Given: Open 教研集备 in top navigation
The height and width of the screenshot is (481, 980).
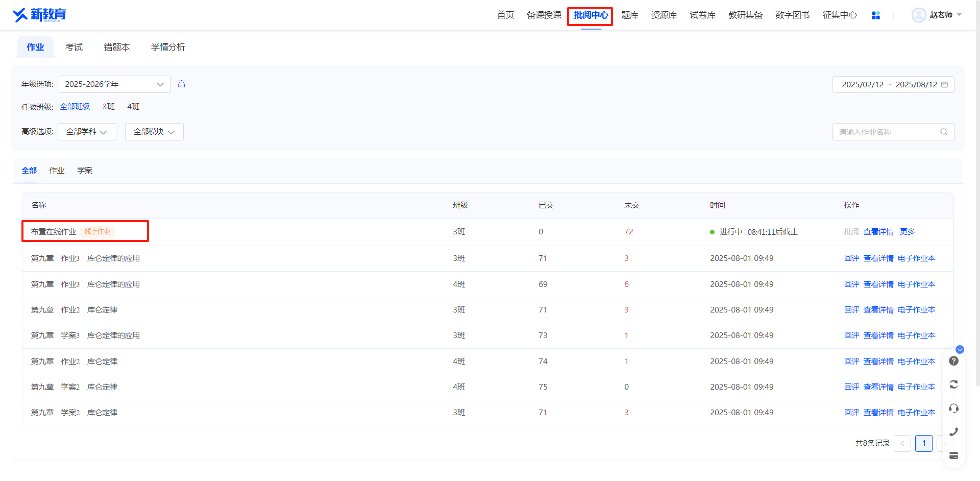Looking at the screenshot, I should click(x=745, y=15).
